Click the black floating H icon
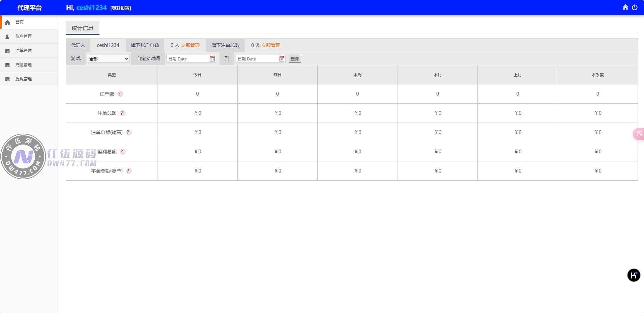 coord(634,275)
